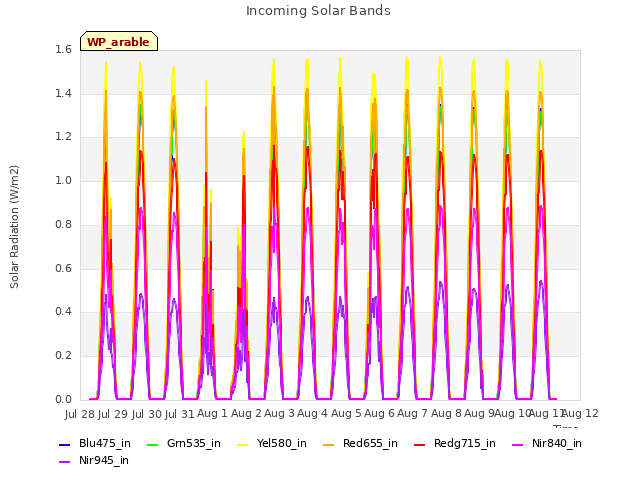
Task: Click the orange Red655_in legend swatch
Action: (x=329, y=444)
